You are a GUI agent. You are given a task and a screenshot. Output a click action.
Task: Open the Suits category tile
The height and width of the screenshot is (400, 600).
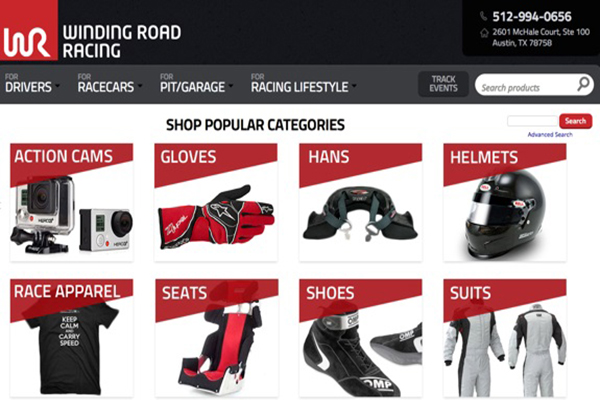505,338
